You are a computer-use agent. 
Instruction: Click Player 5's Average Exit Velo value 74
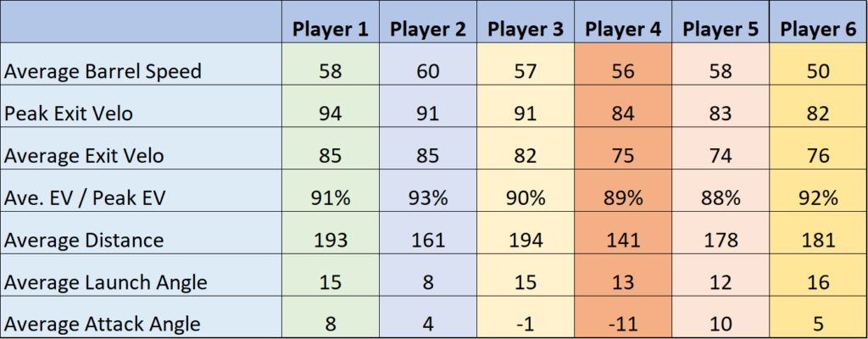tap(721, 155)
